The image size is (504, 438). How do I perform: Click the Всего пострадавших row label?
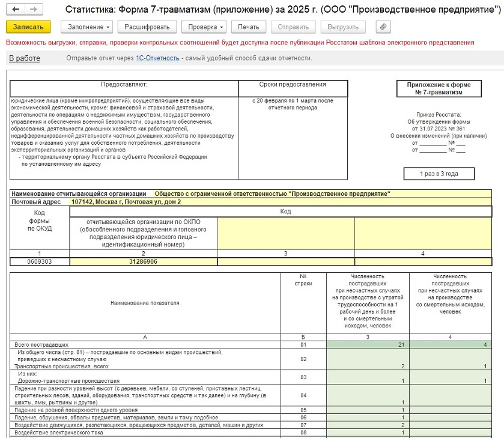pyautogui.click(x=41, y=344)
